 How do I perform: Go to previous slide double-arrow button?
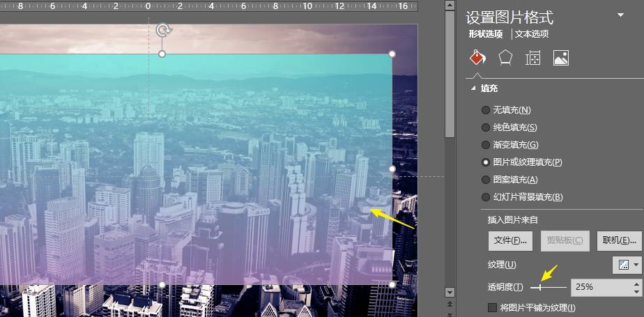tap(450, 304)
